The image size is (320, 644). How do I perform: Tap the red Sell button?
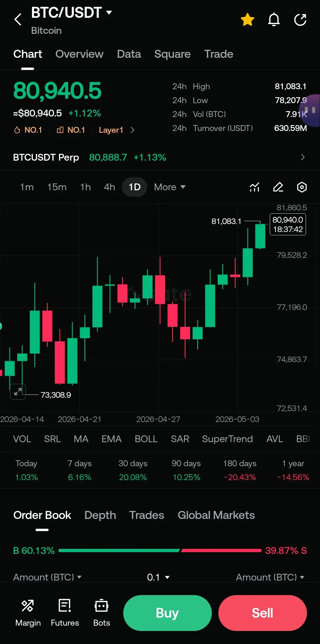click(263, 613)
